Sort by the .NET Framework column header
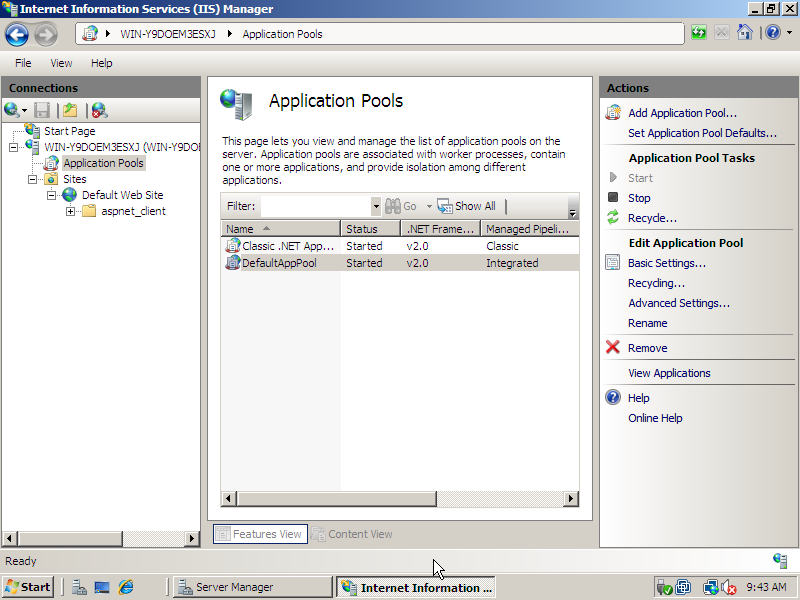Image resolution: width=800 pixels, height=600 pixels. click(x=441, y=229)
